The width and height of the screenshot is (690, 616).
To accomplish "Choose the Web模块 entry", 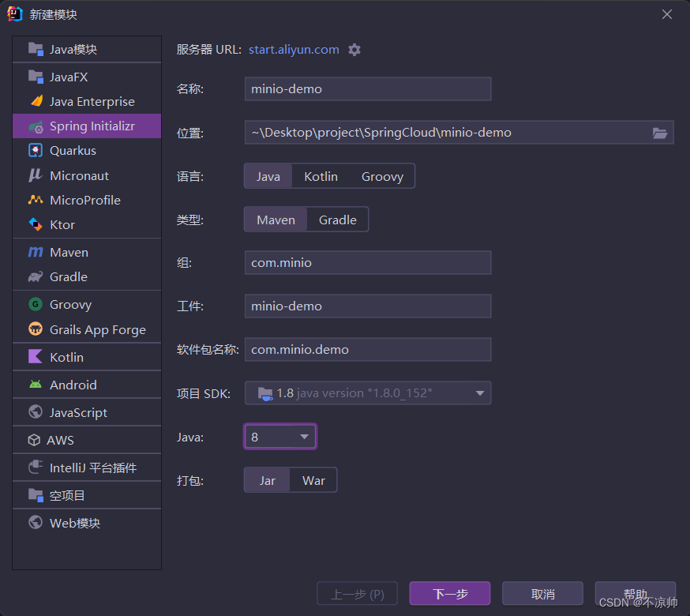I will click(87, 523).
